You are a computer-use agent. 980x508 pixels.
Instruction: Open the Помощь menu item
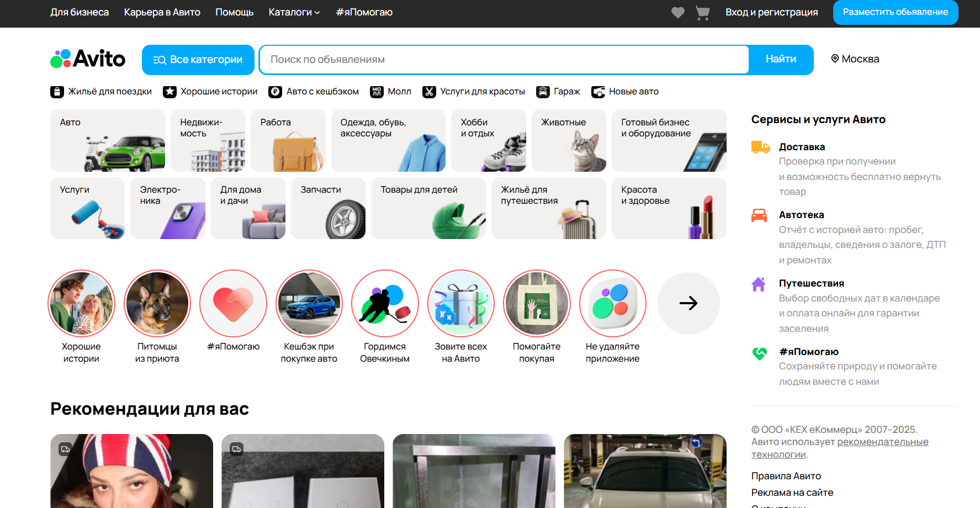click(234, 12)
